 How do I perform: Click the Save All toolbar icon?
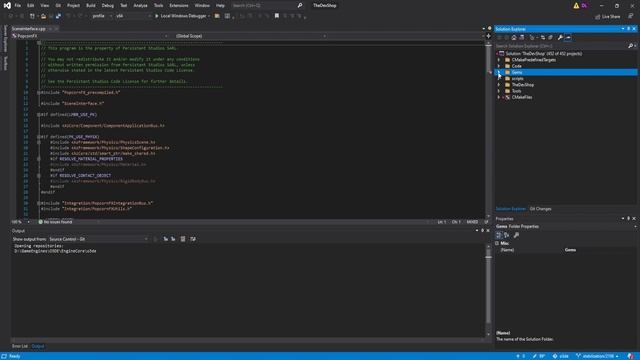(x=58, y=16)
